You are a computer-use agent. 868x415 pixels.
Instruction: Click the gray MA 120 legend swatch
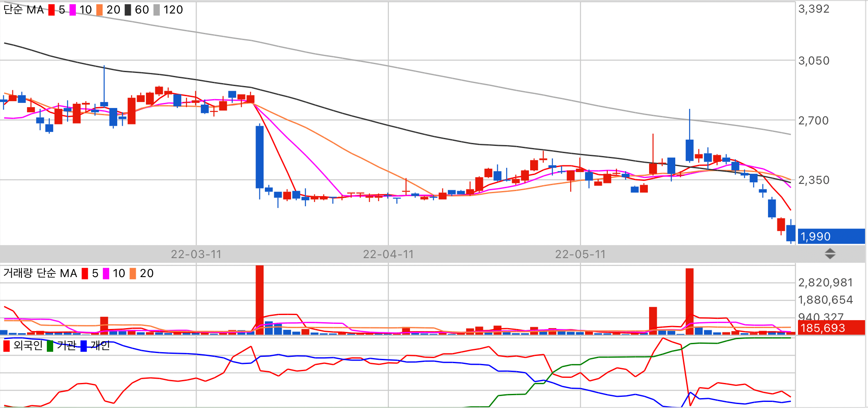click(156, 10)
